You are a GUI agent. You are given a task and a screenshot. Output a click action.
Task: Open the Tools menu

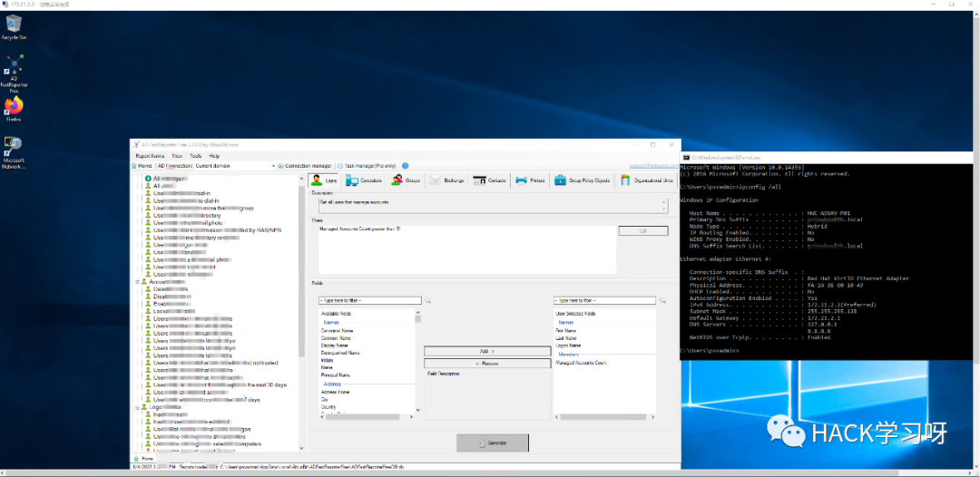pyautogui.click(x=196, y=155)
